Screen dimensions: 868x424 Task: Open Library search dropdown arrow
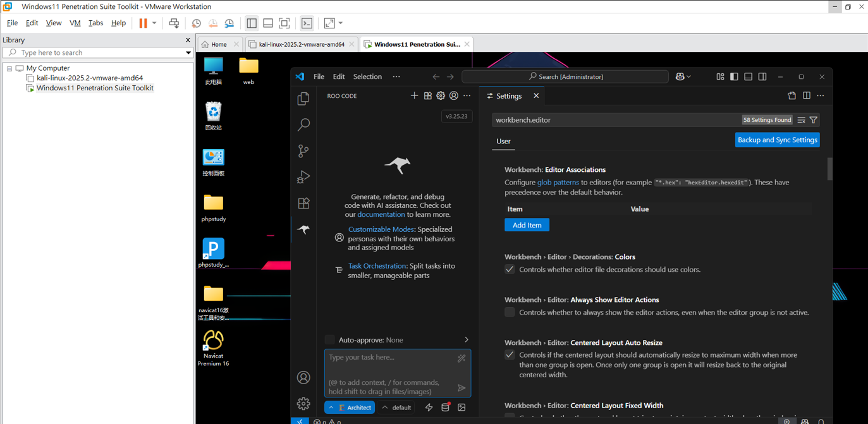pos(188,53)
